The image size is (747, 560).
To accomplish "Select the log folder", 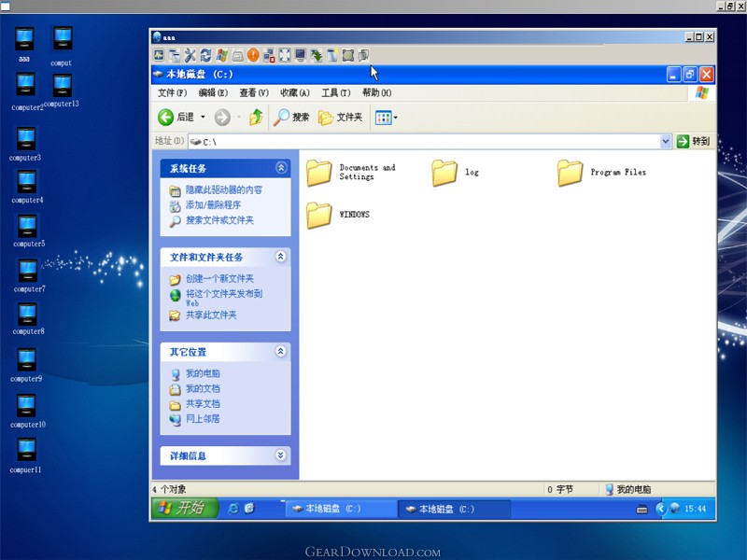I will (x=456, y=172).
